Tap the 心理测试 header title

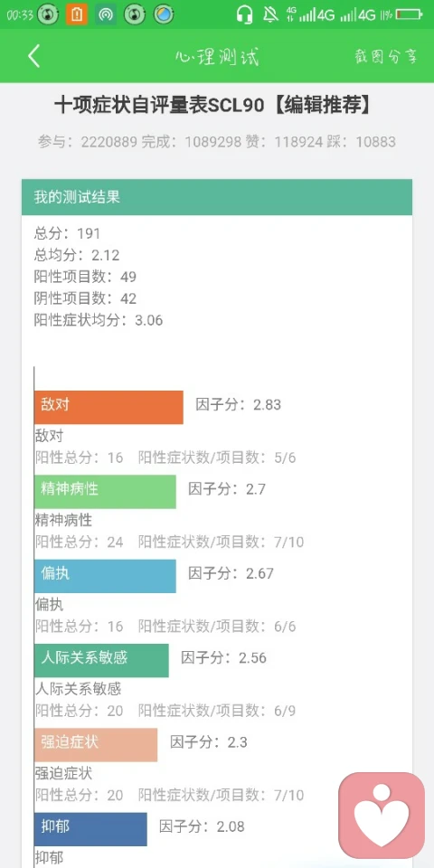click(x=217, y=56)
